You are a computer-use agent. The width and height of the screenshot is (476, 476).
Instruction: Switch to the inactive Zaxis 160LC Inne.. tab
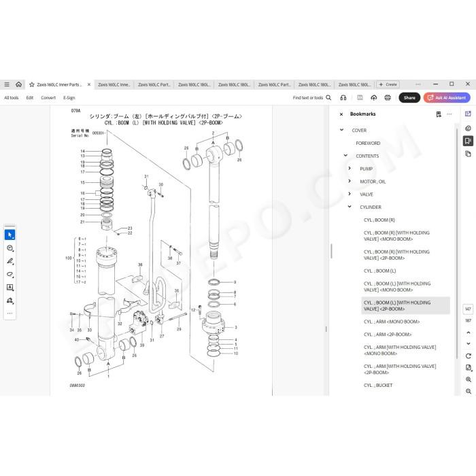(x=114, y=85)
